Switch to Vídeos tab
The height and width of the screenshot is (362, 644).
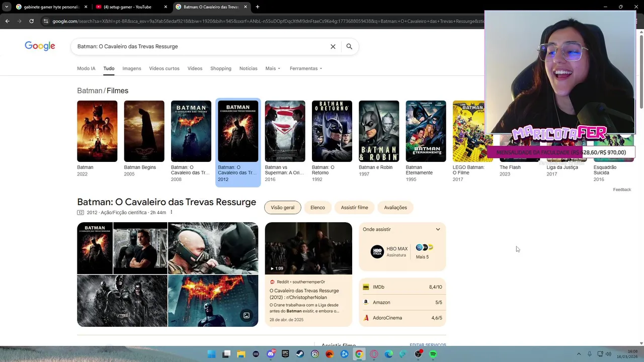pyautogui.click(x=195, y=68)
